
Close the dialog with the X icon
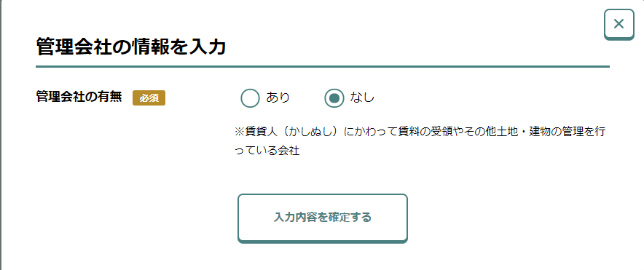[x=619, y=24]
